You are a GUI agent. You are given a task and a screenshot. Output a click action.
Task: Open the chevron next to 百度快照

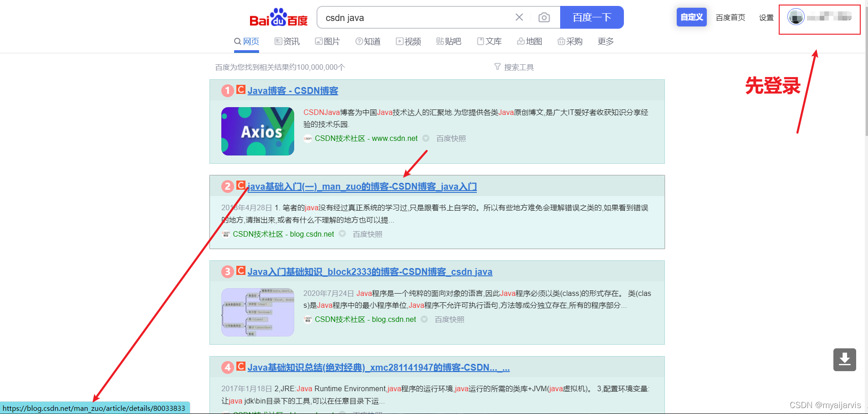click(425, 138)
